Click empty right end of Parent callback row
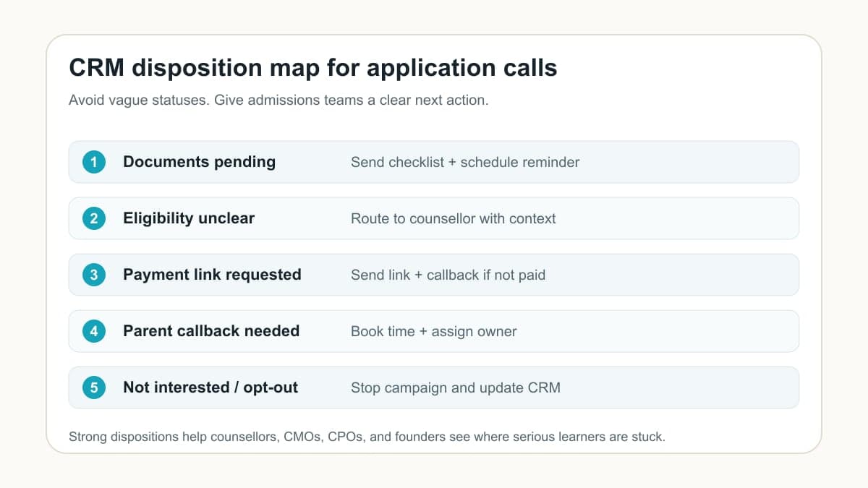Screen dimensions: 868x488 (658, 331)
